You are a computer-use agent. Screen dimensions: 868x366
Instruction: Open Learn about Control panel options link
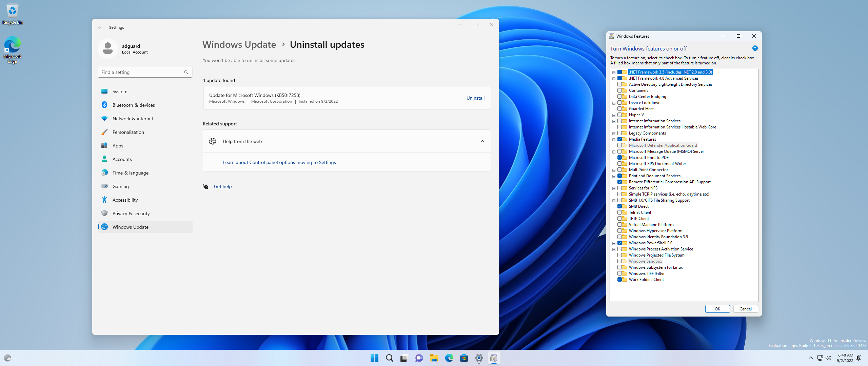pyautogui.click(x=279, y=162)
